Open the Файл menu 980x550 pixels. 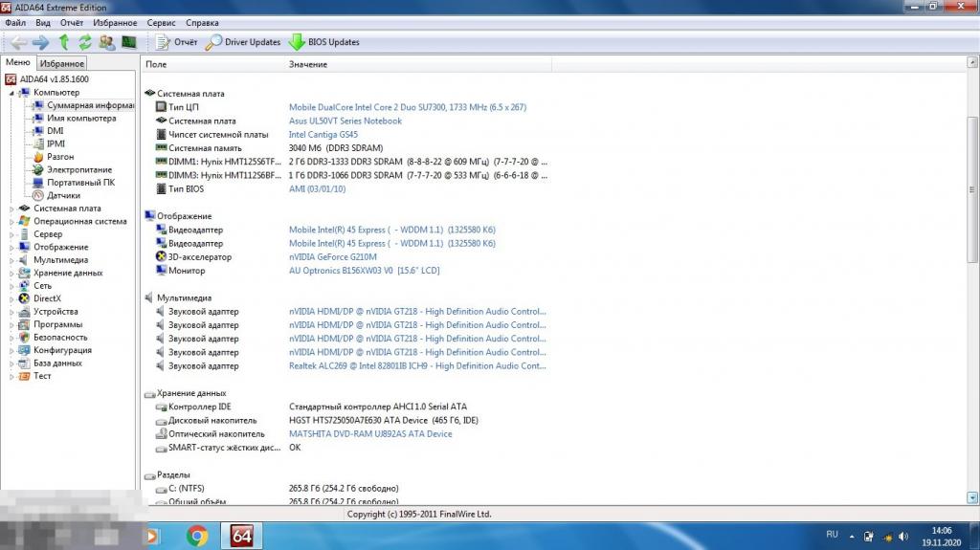15,23
